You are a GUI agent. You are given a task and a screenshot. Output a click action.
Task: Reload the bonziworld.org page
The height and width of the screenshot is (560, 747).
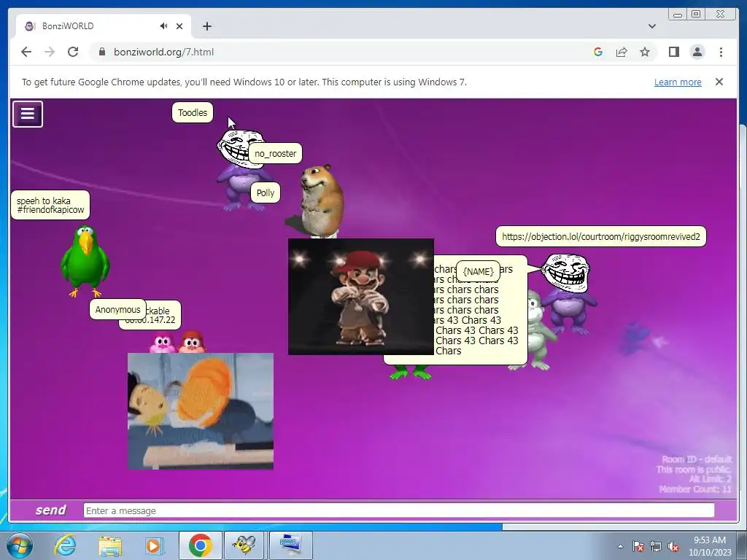pyautogui.click(x=73, y=52)
